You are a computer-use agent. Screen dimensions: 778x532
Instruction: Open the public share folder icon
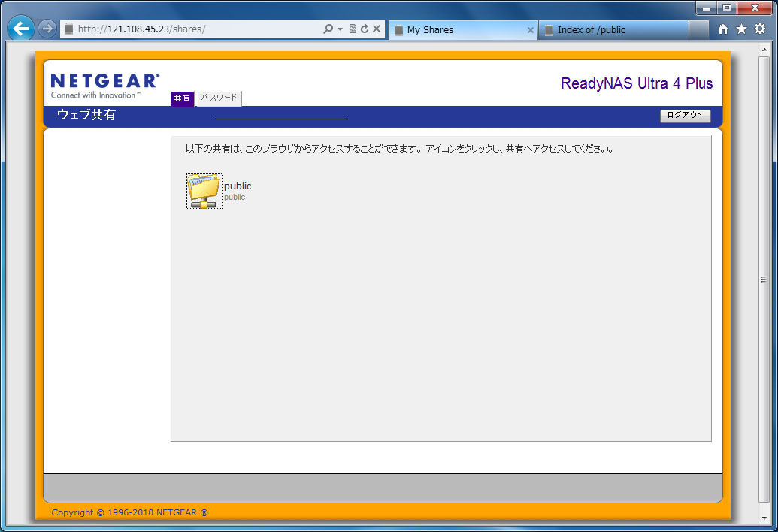(204, 191)
